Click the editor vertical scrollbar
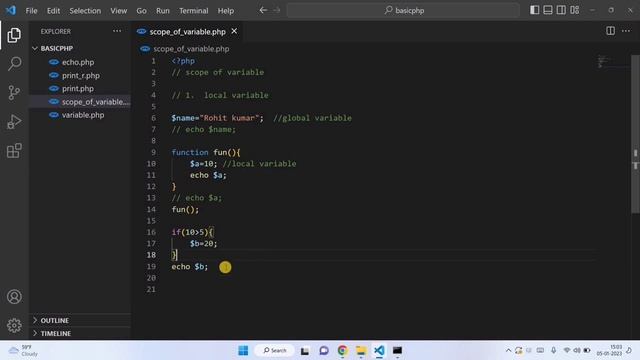640x360 pixels. 635,133
